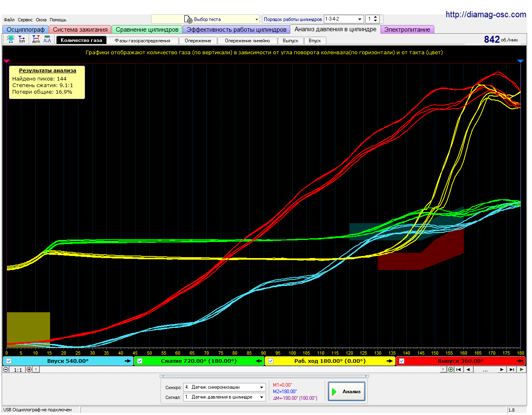Toggle the Впуск 540.00° checkbox
Screen dimensions: 532x415
click(x=9, y=361)
